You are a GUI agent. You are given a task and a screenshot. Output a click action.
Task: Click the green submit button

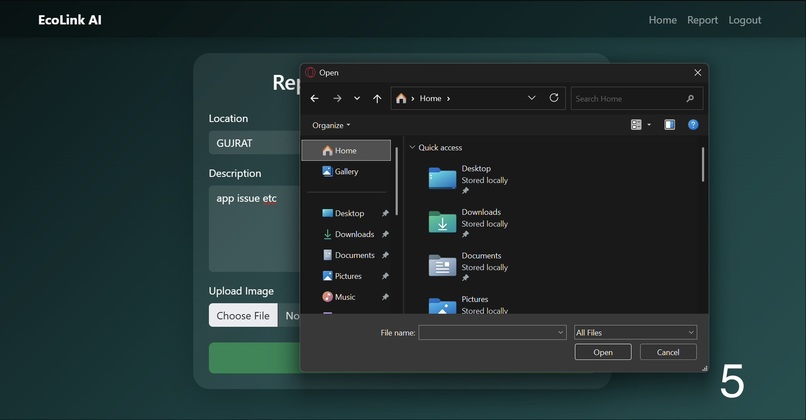[x=254, y=358]
